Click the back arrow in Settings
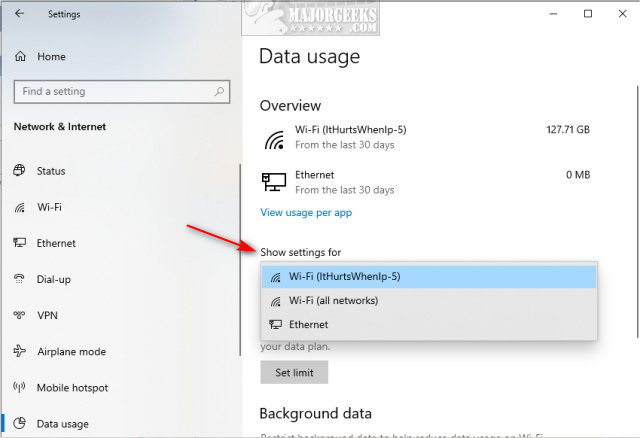 (21, 14)
